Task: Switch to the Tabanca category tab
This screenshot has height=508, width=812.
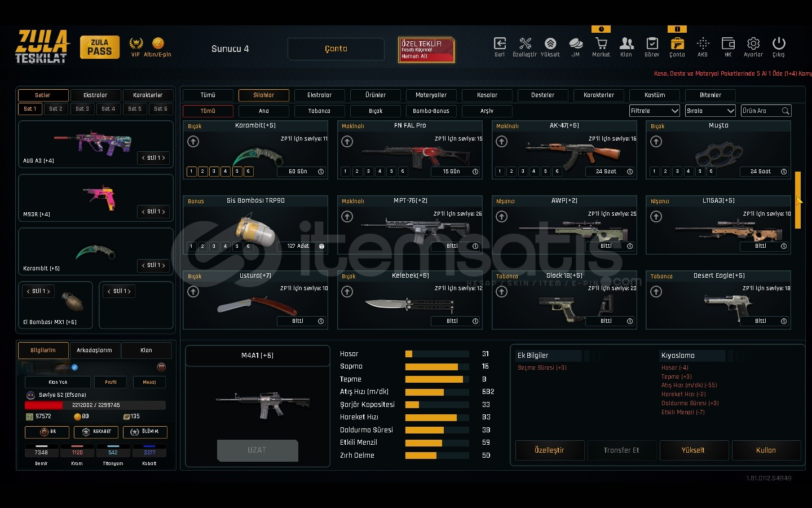Action: point(319,111)
